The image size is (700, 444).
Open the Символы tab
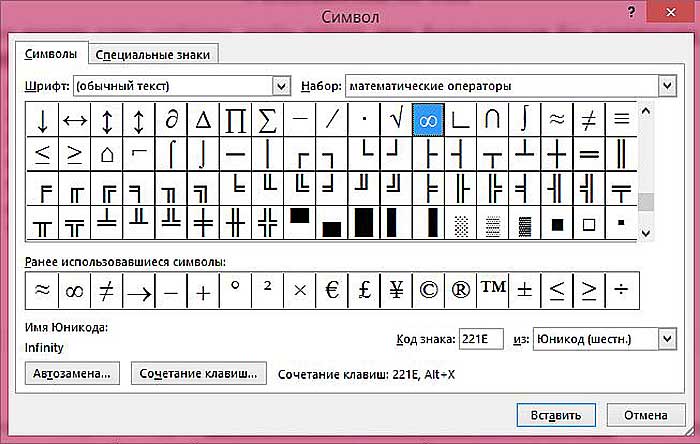(50, 54)
